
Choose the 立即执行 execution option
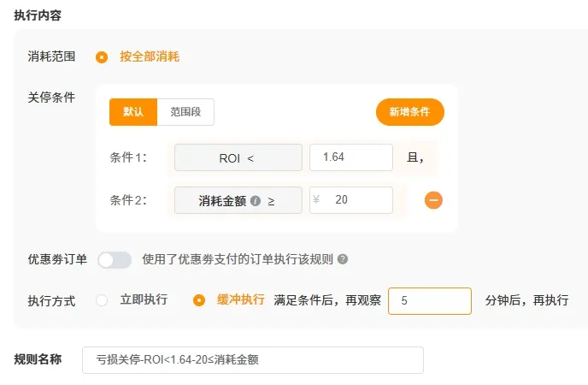(103, 300)
